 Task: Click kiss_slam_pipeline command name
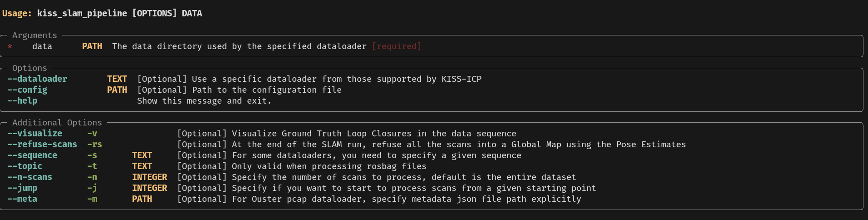[x=82, y=14]
